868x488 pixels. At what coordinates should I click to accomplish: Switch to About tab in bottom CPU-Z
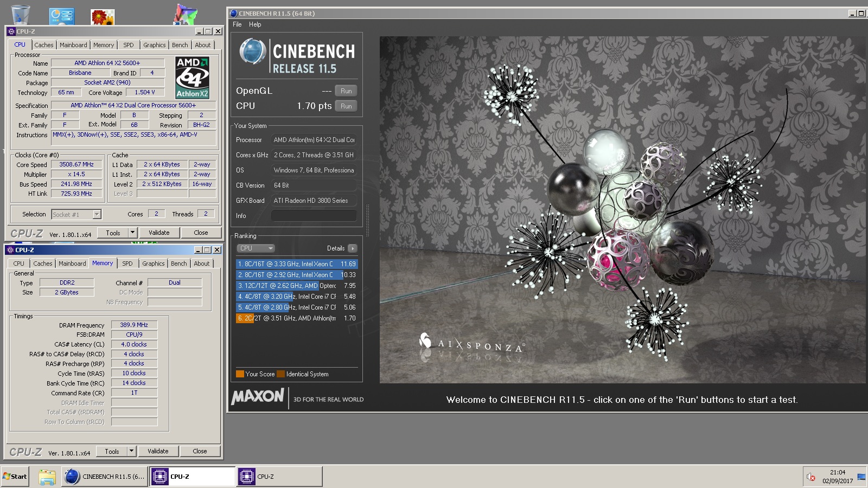[202, 264]
